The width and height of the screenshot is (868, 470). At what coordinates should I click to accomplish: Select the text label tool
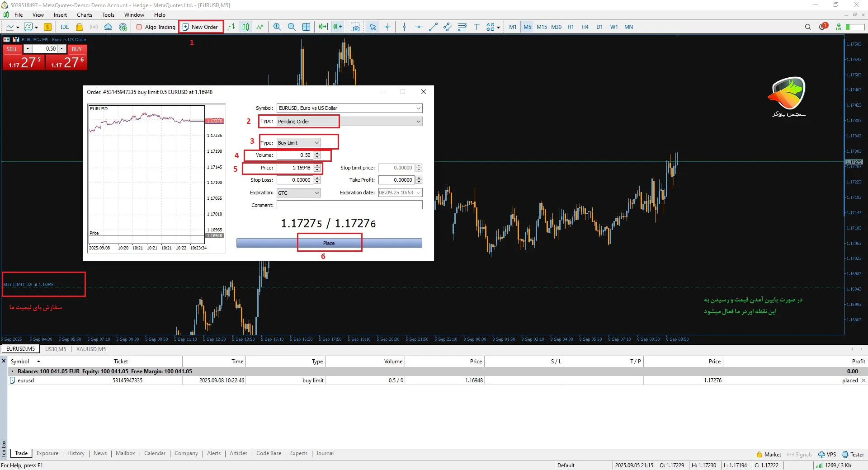click(x=476, y=27)
